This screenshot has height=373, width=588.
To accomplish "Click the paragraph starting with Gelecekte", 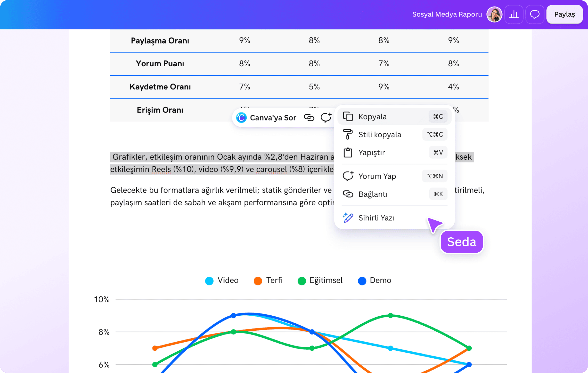I will pyautogui.click(x=297, y=196).
